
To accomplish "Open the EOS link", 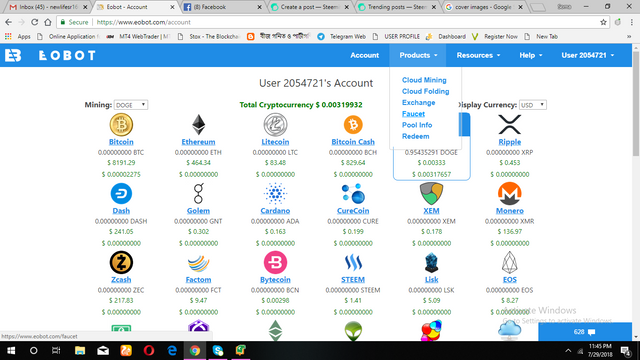I will pyautogui.click(x=510, y=280).
